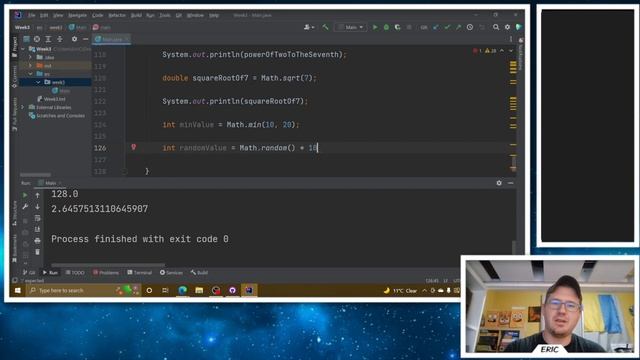Click the wrench icon in Run panel
Image resolution: width=640 pixels, height=360 pixels.
(x=25, y=207)
